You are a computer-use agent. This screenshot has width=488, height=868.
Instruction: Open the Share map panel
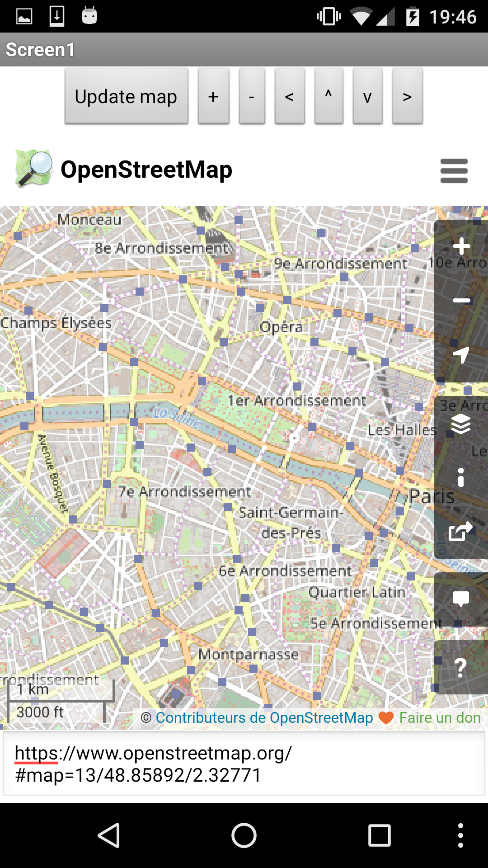(461, 531)
